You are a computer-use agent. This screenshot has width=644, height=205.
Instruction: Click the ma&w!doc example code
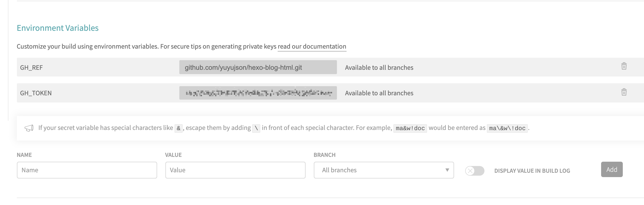[410, 128]
